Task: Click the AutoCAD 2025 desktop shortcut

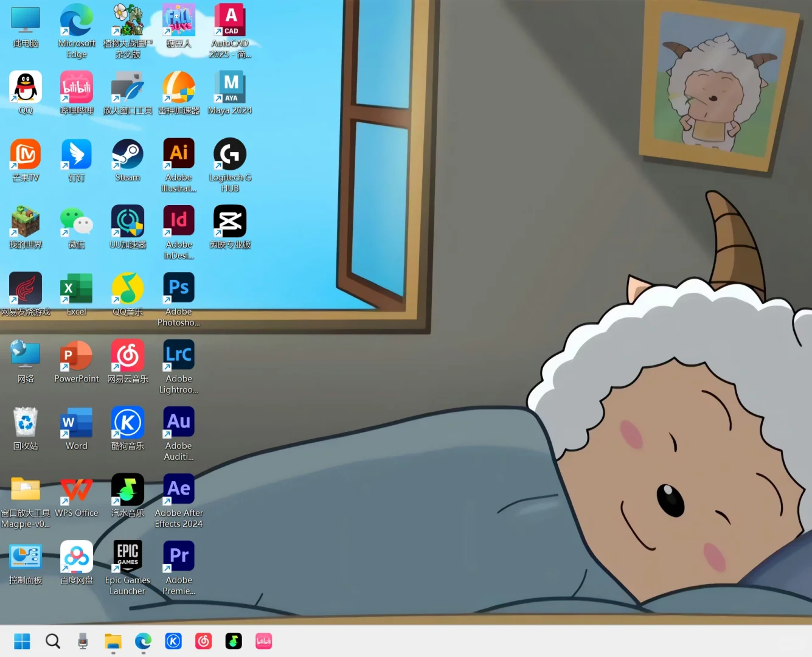Action: [230, 32]
